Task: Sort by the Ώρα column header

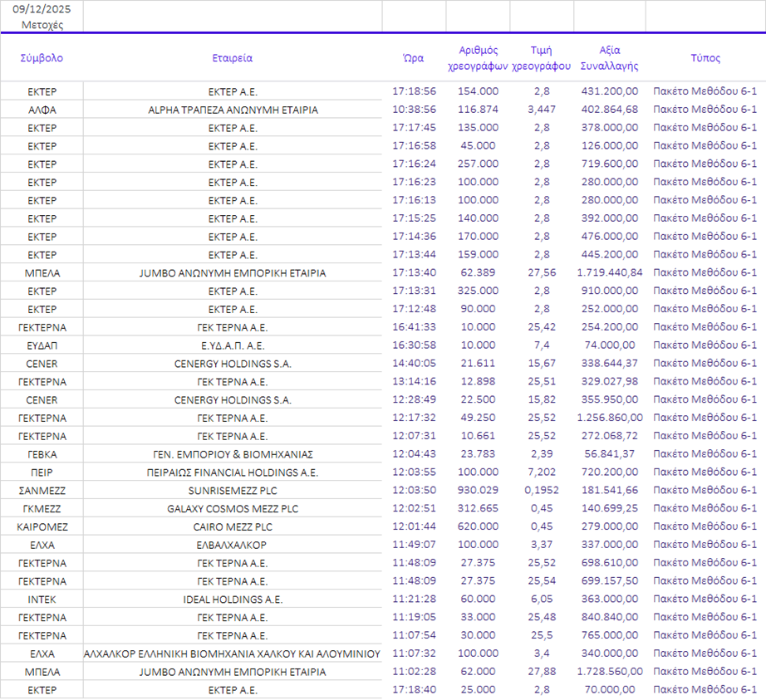Action: click(x=414, y=58)
